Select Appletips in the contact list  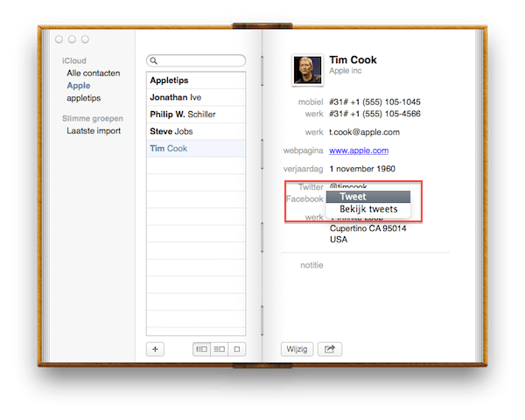pyautogui.click(x=196, y=80)
